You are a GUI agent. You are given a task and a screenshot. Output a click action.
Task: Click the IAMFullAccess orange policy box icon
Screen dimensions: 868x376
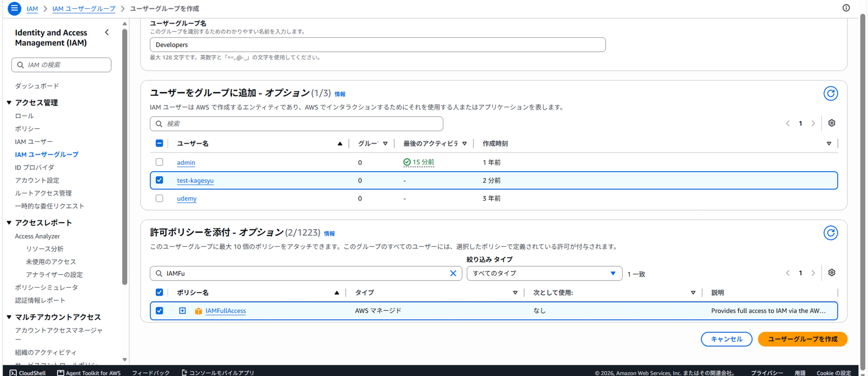click(198, 311)
